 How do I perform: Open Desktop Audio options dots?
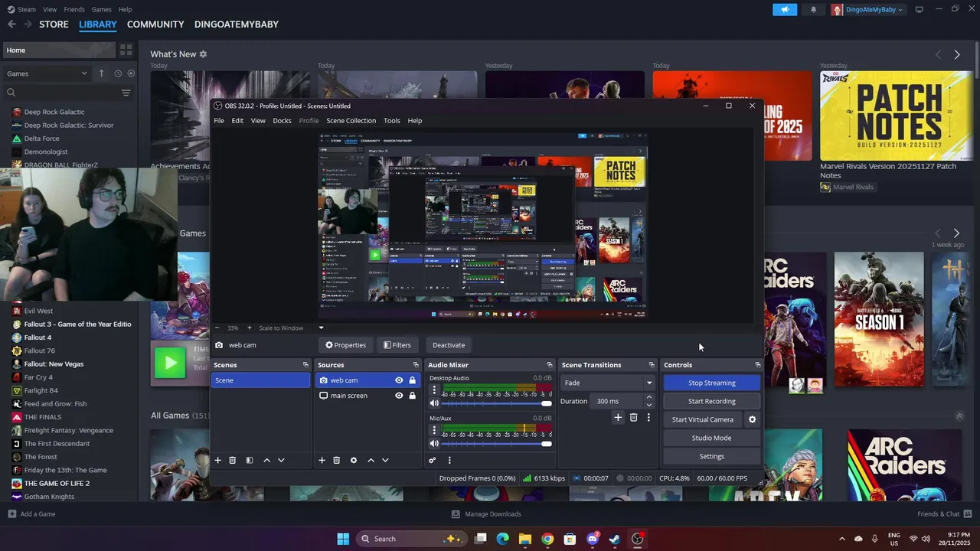pos(434,390)
